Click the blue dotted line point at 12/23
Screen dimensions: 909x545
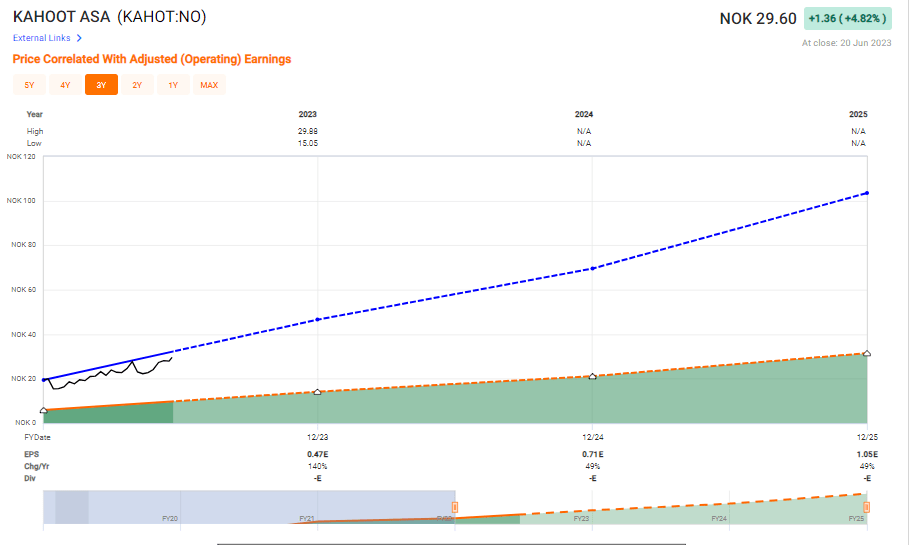coord(318,319)
